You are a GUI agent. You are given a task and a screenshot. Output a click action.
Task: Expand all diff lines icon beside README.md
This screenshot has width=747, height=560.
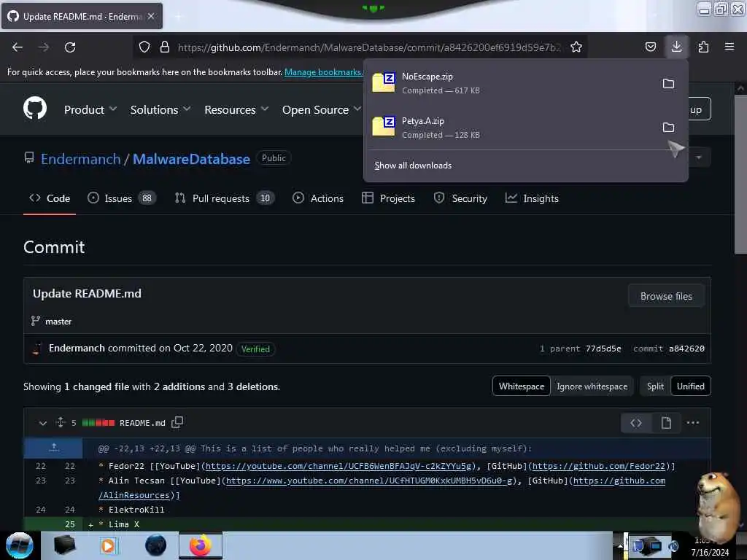[x=61, y=422]
